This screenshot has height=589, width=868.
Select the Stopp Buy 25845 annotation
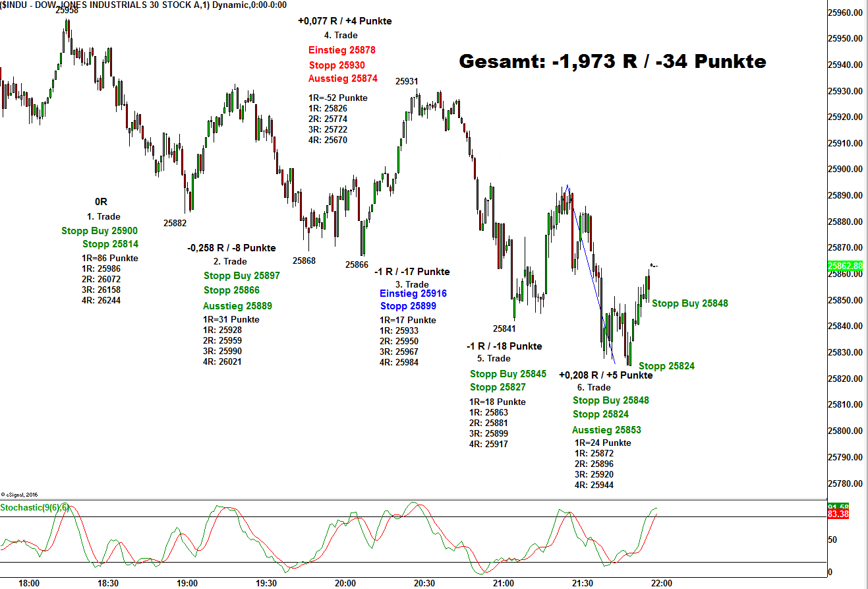pos(507,374)
